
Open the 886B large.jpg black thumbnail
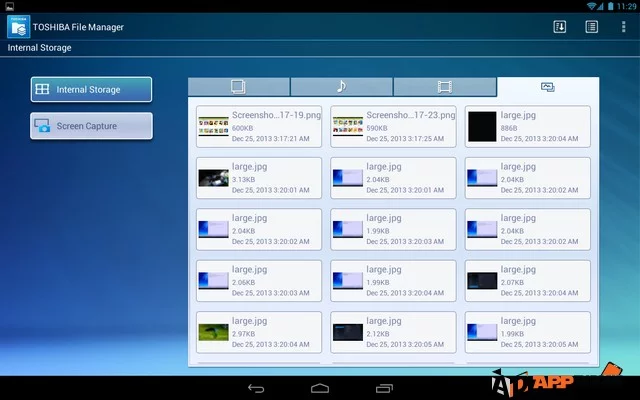pos(482,127)
